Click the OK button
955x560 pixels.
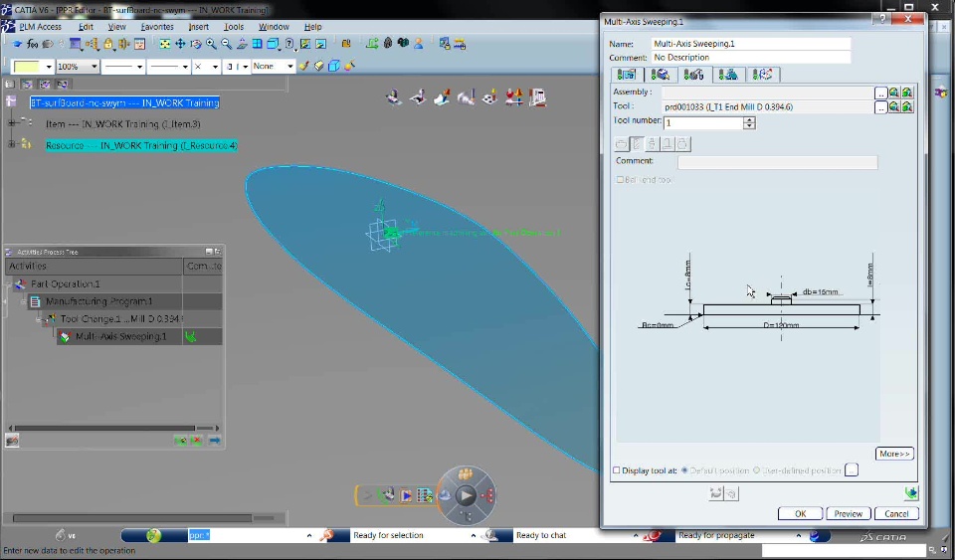(x=800, y=513)
